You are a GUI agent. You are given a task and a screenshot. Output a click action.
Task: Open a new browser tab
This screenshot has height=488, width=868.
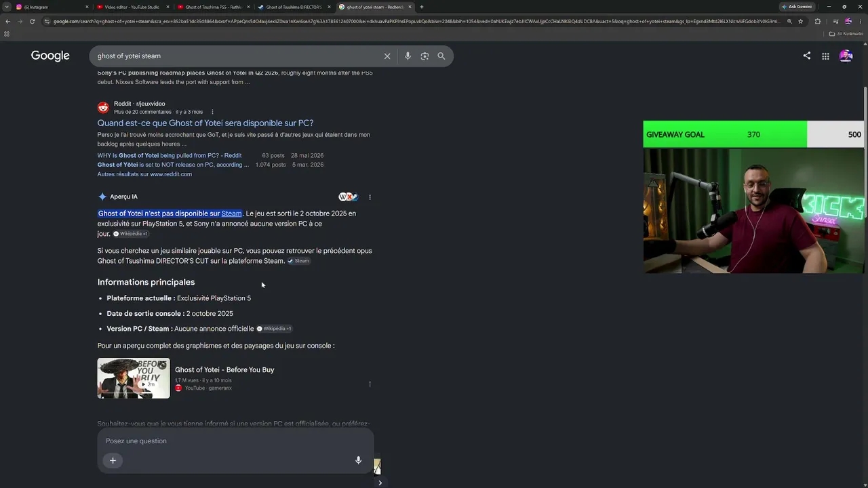(421, 7)
